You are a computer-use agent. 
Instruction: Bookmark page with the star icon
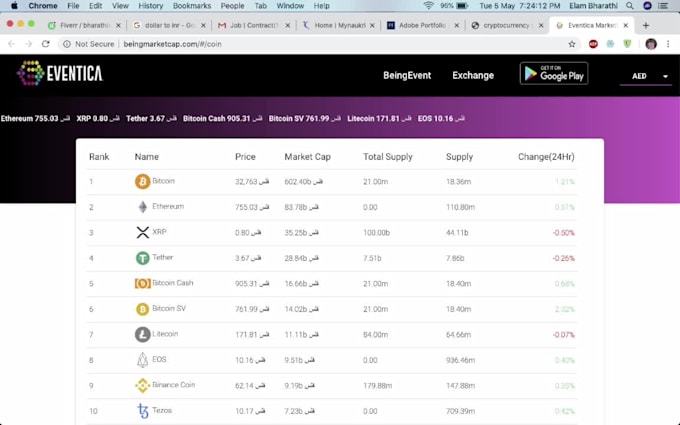(x=572, y=44)
